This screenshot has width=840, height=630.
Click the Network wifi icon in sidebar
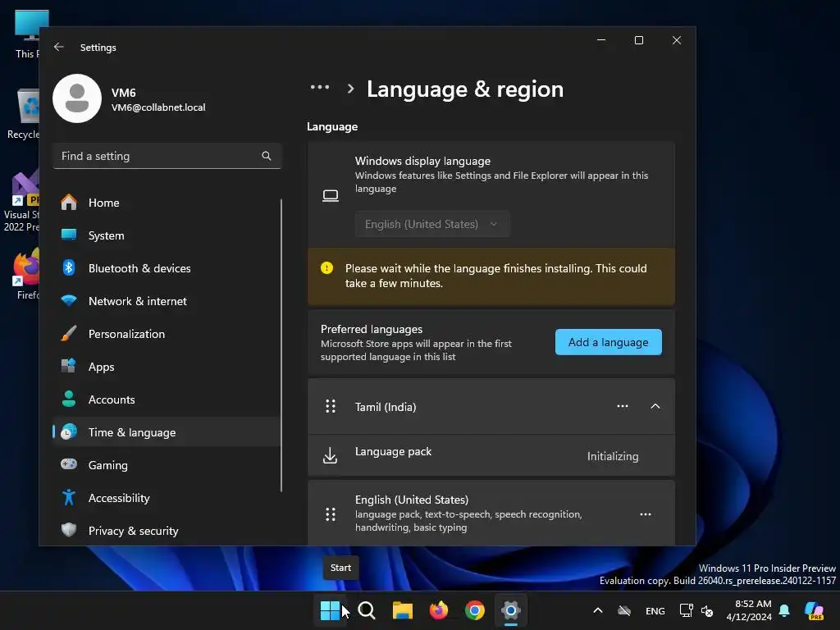click(x=69, y=300)
